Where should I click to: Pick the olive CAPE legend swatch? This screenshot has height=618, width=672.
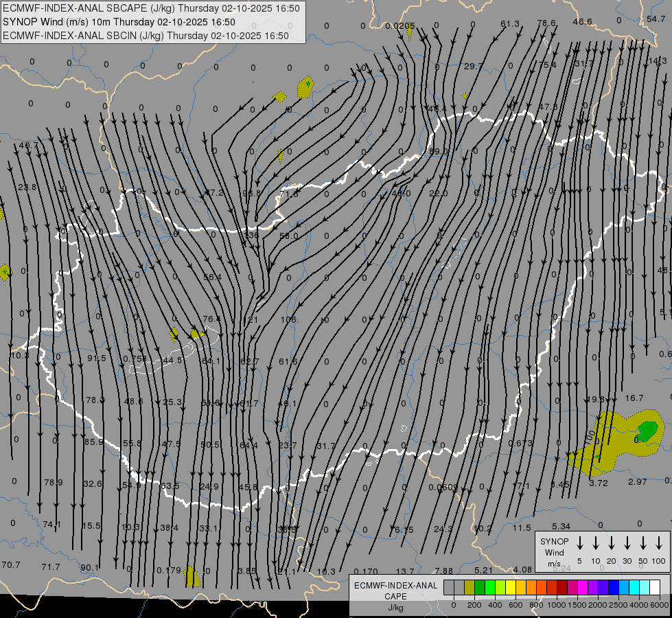(x=470, y=588)
